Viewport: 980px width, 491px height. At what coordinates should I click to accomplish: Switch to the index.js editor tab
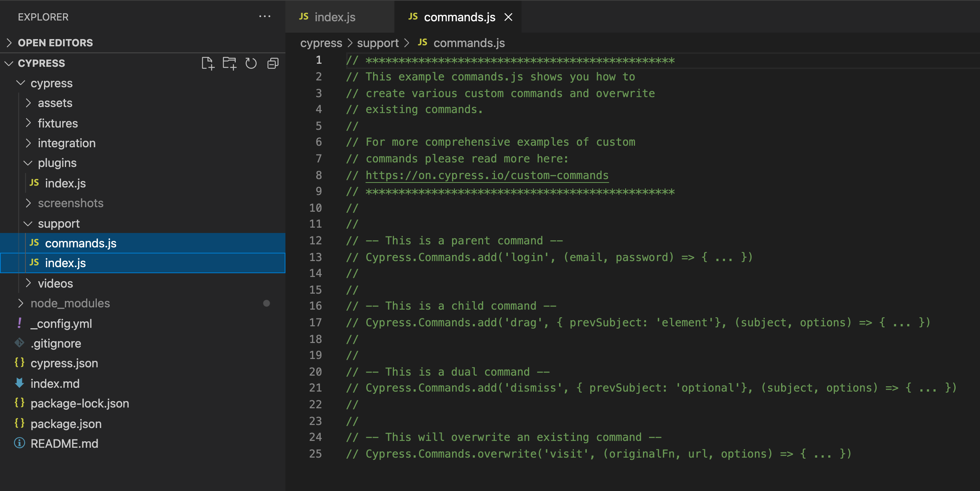tap(334, 17)
